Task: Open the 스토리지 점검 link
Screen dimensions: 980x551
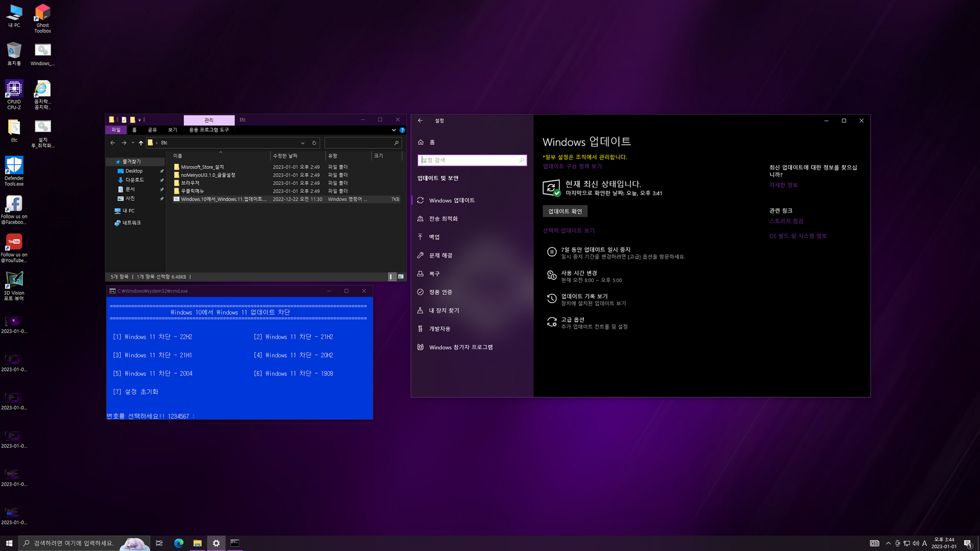Action: (x=786, y=221)
